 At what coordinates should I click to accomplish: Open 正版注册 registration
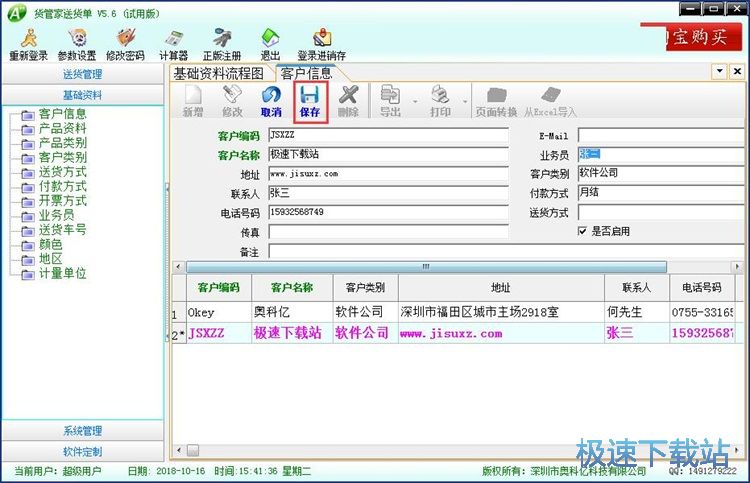tap(222, 44)
